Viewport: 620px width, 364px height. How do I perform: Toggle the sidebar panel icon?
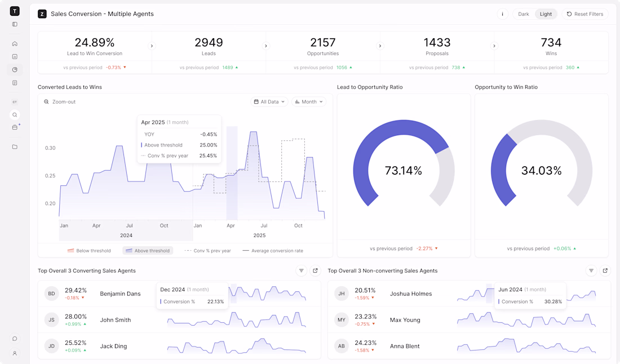pos(15,24)
